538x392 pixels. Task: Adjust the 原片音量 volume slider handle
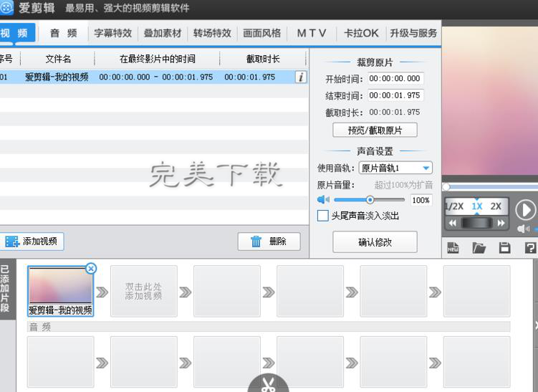coord(370,199)
